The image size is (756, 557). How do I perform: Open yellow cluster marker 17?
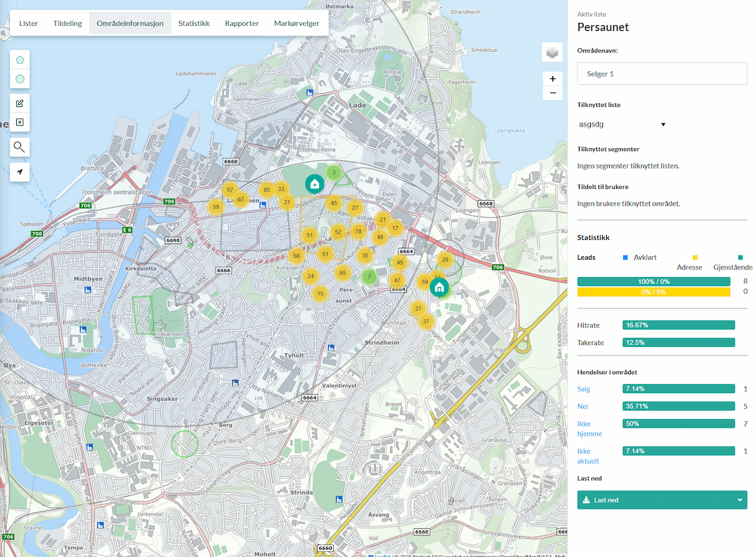pyautogui.click(x=395, y=228)
